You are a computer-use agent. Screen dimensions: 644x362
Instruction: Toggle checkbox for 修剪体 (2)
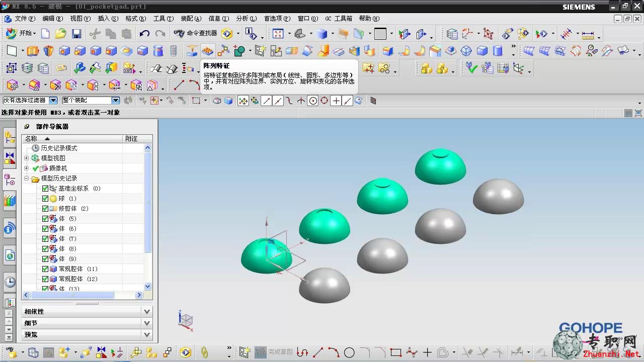pyautogui.click(x=45, y=209)
